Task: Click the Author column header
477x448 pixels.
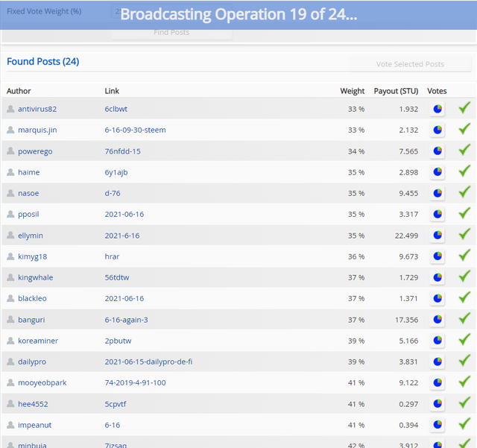Action: 19,91
